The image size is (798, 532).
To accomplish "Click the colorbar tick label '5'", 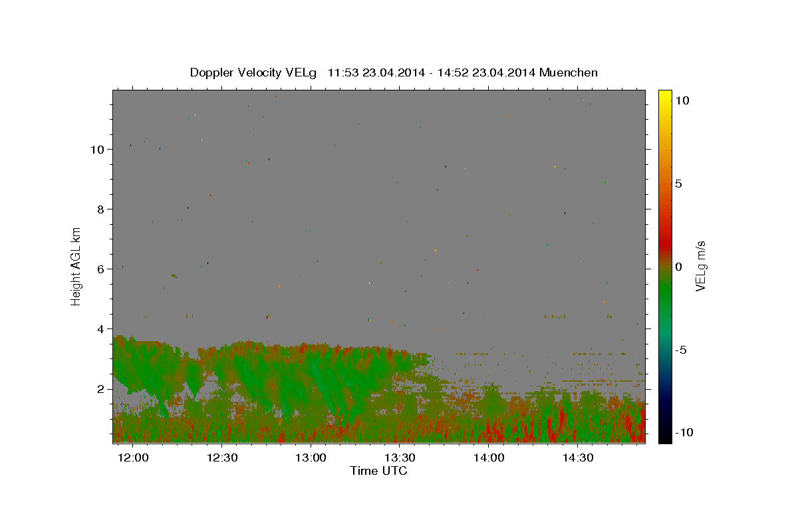I will 678,184.
